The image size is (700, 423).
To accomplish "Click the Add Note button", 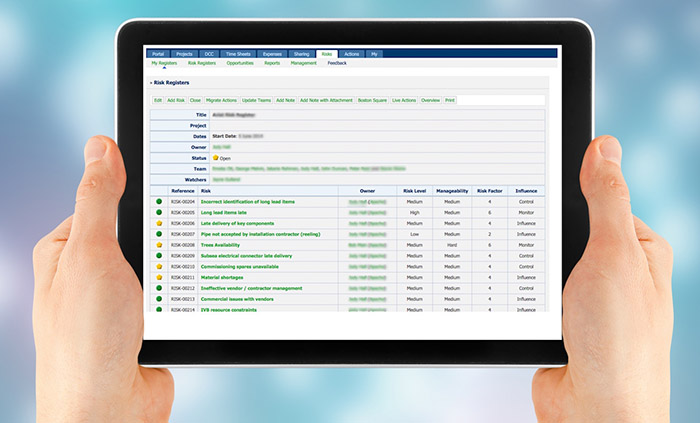I will click(285, 100).
